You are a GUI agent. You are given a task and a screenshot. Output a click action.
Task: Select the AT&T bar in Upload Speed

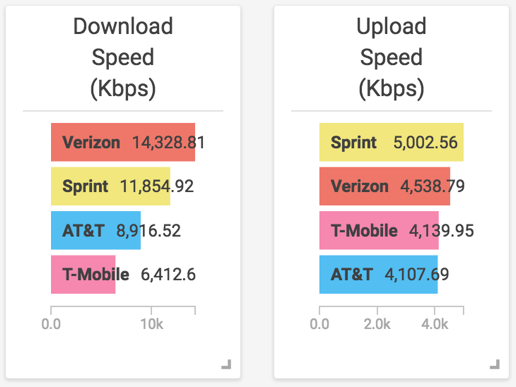tap(379, 275)
